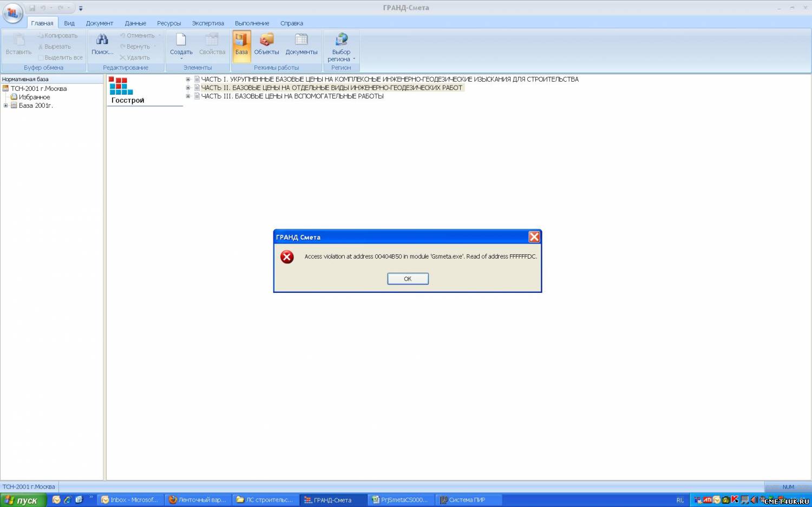The height and width of the screenshot is (507, 812).
Task: Open the Выполнение ribbon tab
Action: coord(252,23)
